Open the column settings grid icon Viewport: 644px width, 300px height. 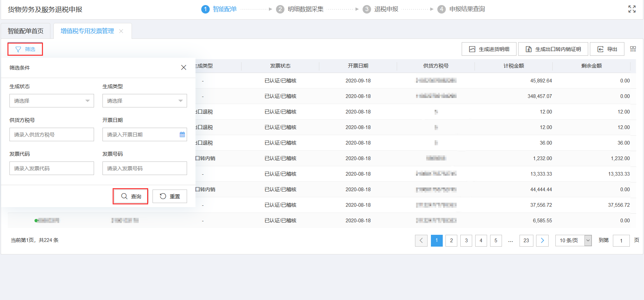point(633,49)
